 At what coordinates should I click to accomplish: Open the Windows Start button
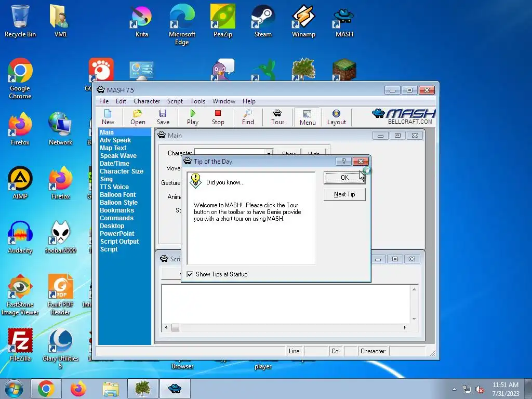click(14, 389)
